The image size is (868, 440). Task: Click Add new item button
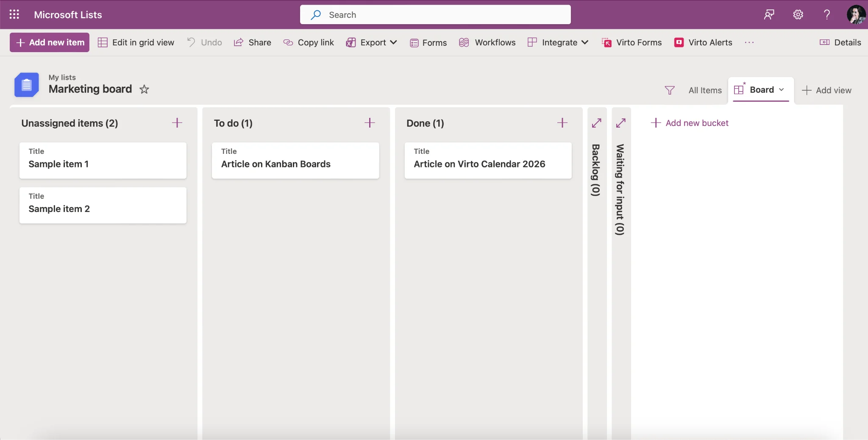tap(50, 42)
